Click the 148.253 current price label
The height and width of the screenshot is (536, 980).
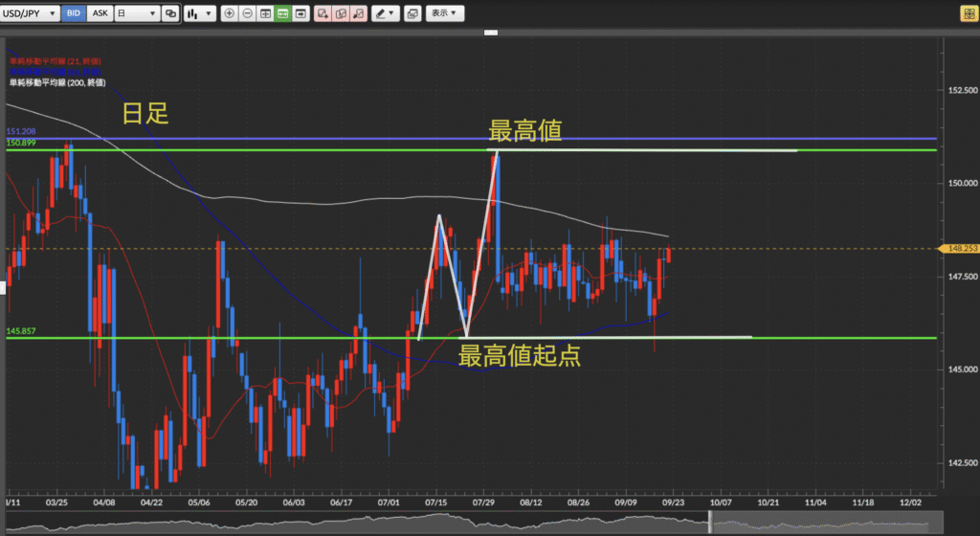pos(960,249)
